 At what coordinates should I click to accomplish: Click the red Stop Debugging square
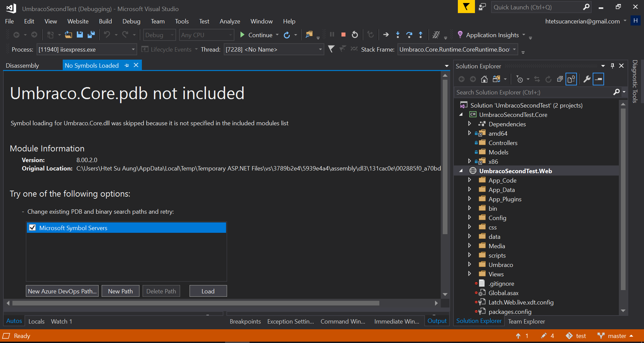(x=343, y=35)
